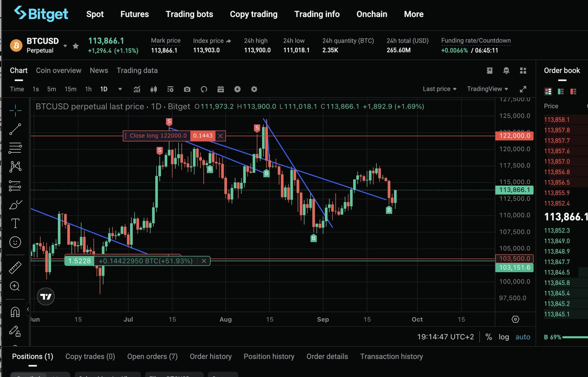Click the 19:14:47 UTC+2 timezone selector
The width and height of the screenshot is (588, 377).
445,337
